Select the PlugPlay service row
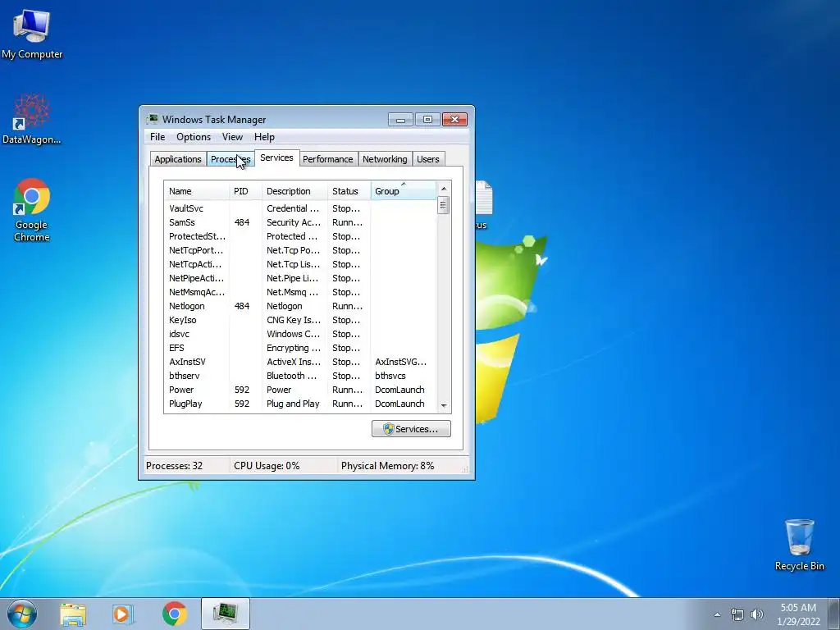The image size is (840, 630). coord(300,404)
